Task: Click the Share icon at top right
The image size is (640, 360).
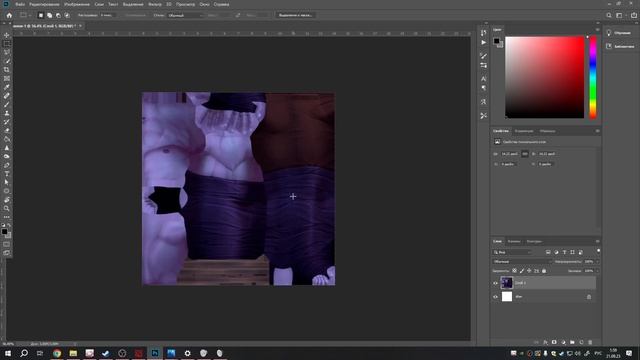Action: (x=633, y=15)
